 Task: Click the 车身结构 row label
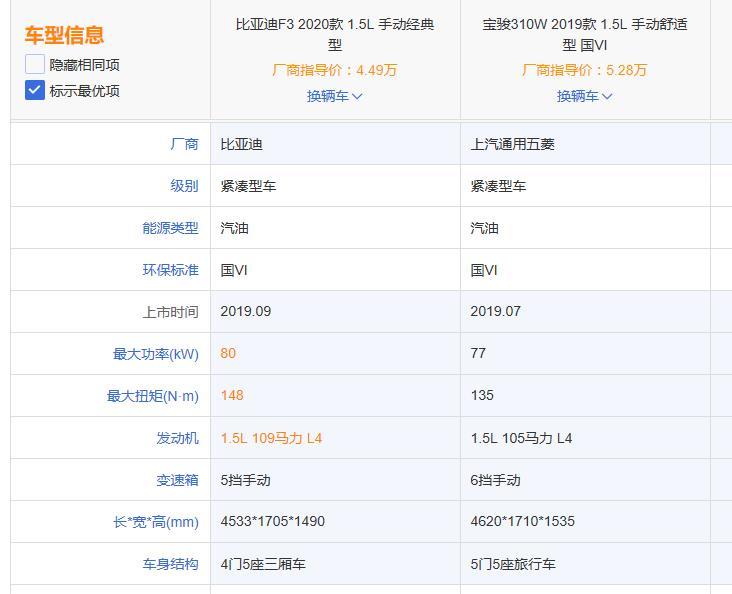pyautogui.click(x=170, y=564)
